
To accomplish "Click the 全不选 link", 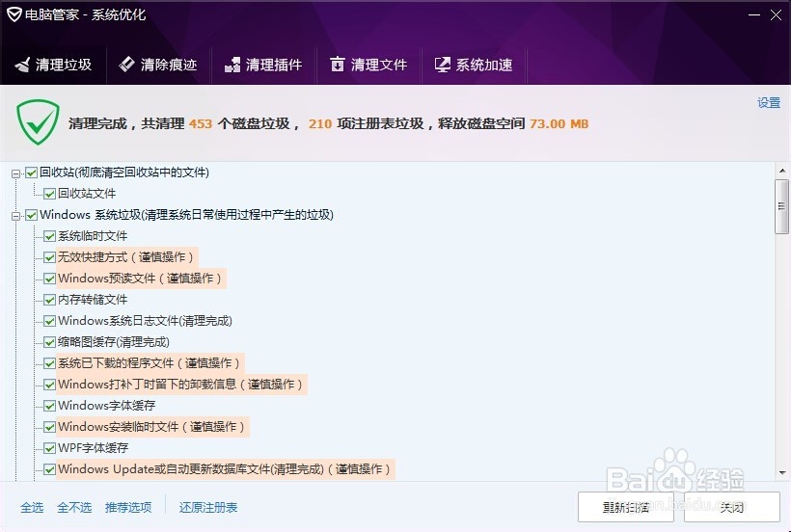I will tap(74, 507).
